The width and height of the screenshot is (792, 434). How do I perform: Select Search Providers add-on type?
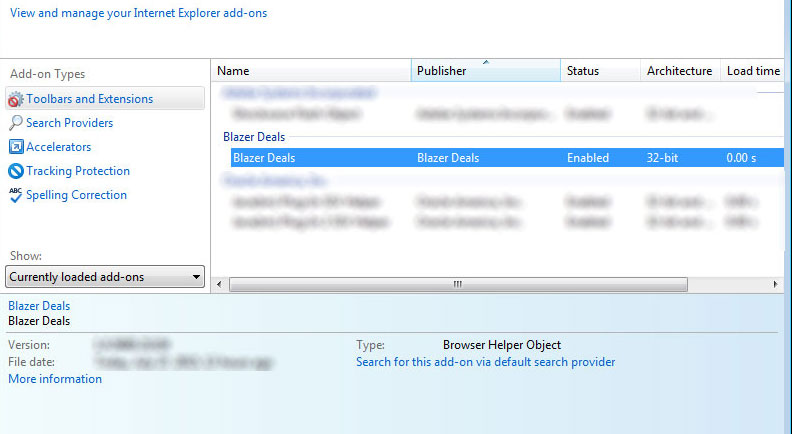[x=69, y=123]
